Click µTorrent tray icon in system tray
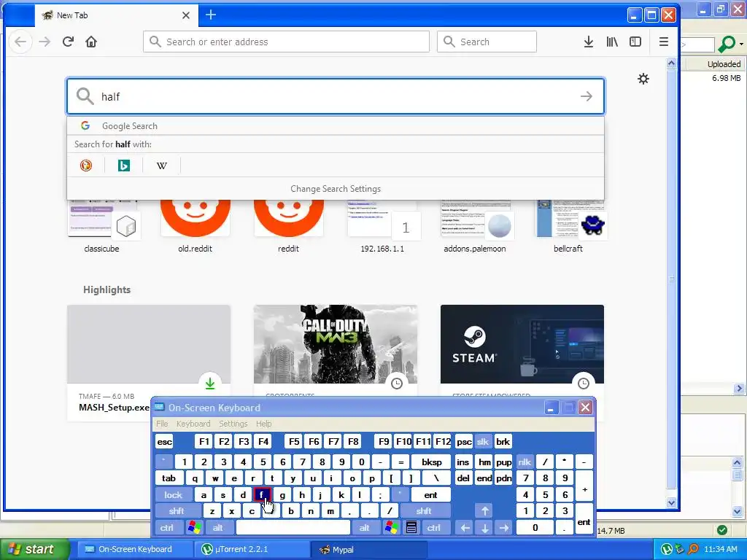Screen dimensions: 747x560 (666, 549)
